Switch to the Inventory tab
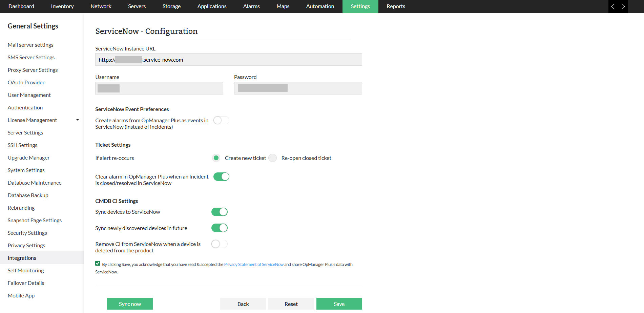The width and height of the screenshot is (644, 313). pyautogui.click(x=62, y=6)
